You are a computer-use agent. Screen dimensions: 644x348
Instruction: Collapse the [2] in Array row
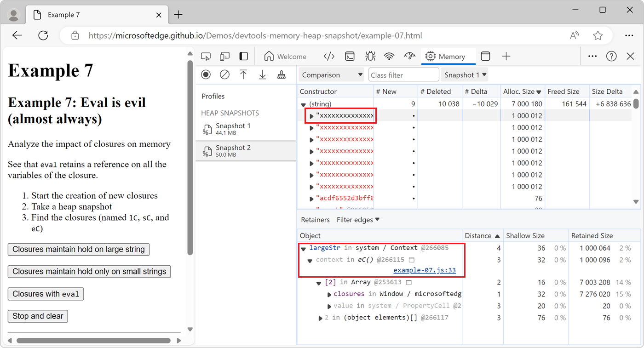tap(319, 283)
